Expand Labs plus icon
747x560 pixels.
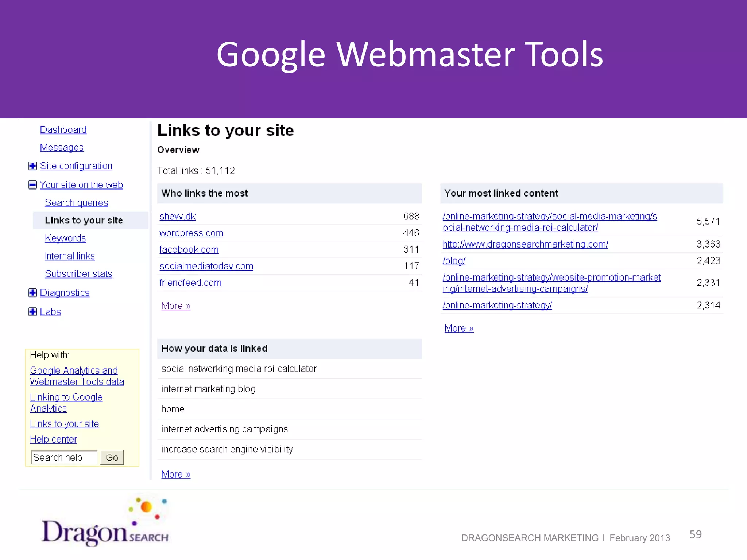click(32, 312)
